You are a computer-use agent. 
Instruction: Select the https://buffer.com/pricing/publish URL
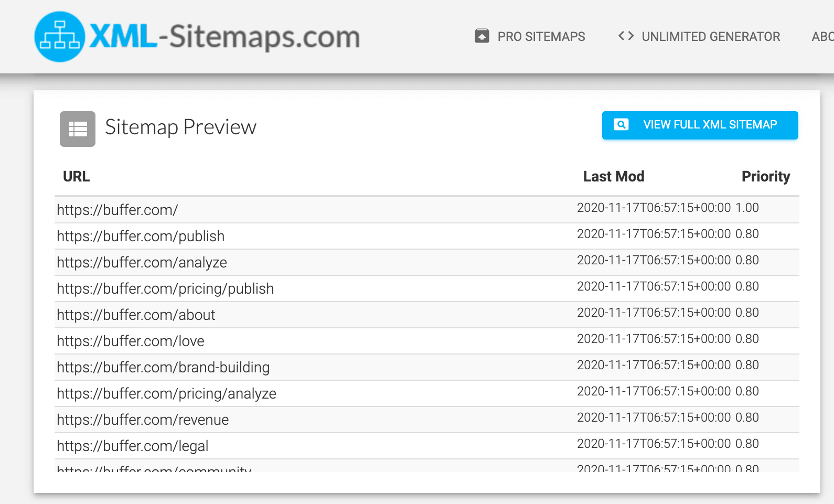(x=165, y=289)
